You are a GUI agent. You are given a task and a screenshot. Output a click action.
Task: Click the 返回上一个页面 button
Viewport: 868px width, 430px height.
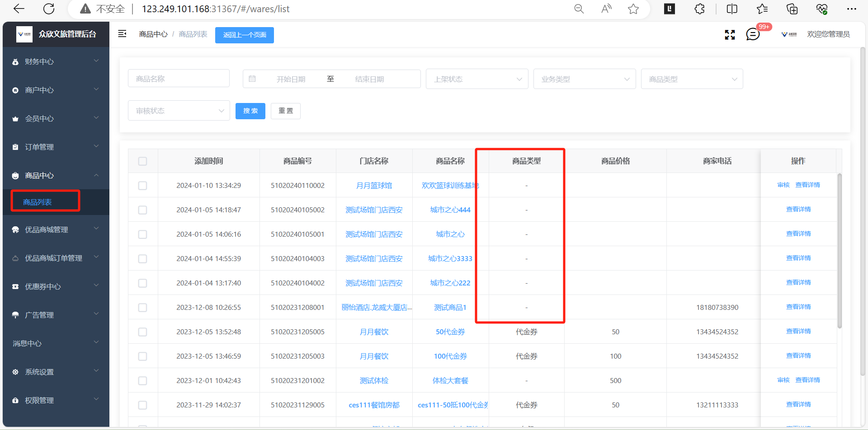pyautogui.click(x=245, y=35)
